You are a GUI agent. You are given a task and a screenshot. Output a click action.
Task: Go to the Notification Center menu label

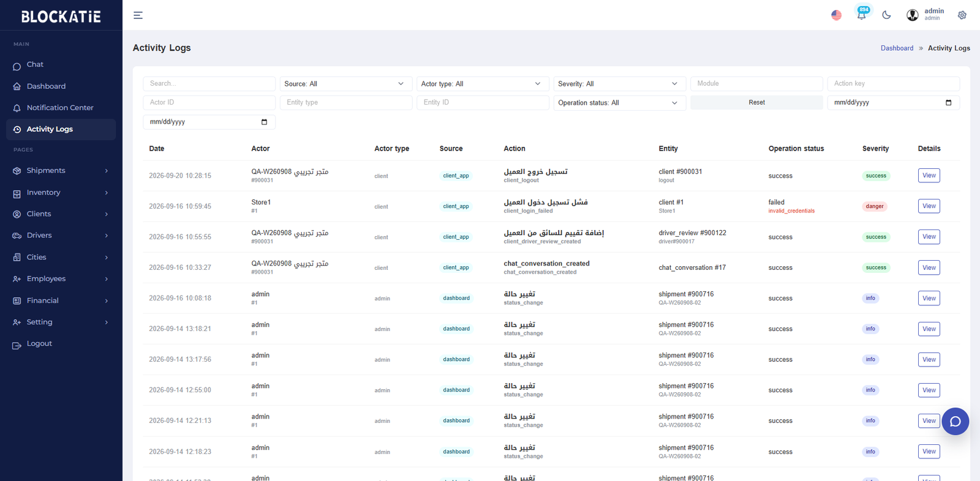(x=60, y=108)
